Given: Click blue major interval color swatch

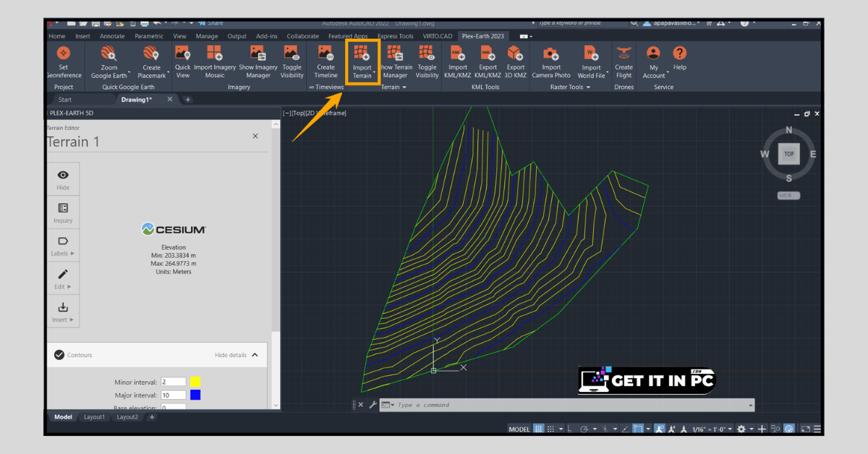Looking at the screenshot, I should click(x=195, y=395).
